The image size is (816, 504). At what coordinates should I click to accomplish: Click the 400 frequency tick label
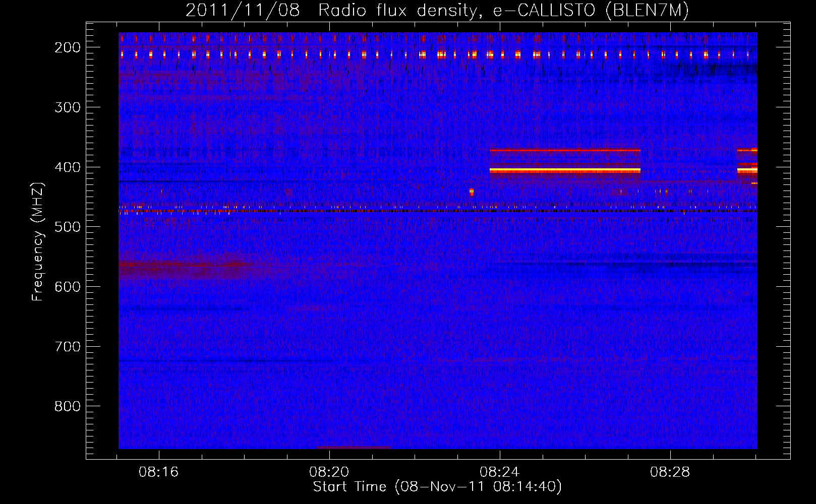pyautogui.click(x=68, y=167)
